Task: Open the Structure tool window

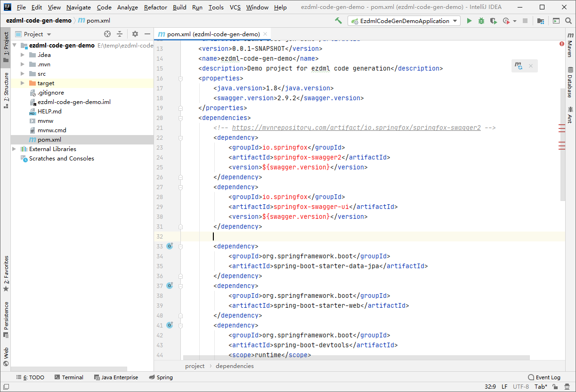Action: tap(6, 90)
